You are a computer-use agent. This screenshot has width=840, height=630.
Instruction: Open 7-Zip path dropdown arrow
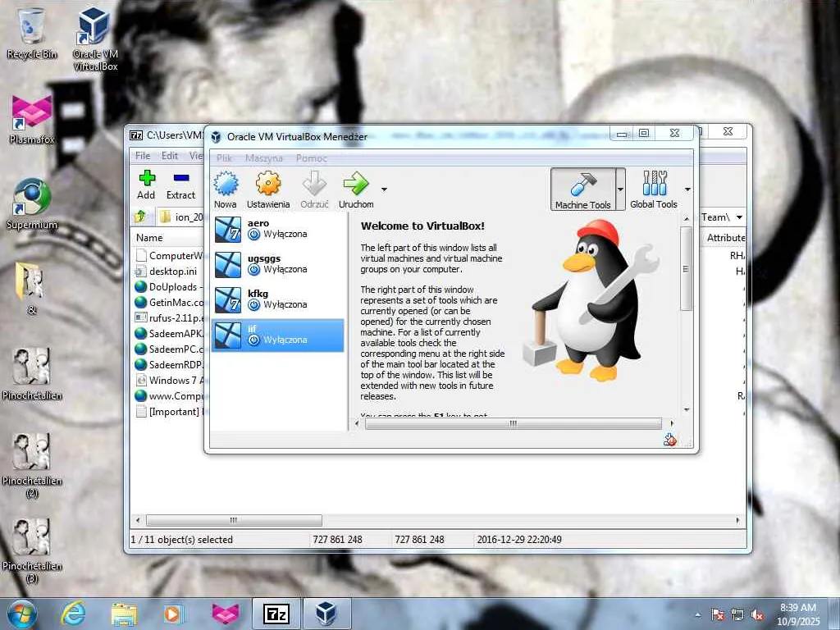[739, 217]
